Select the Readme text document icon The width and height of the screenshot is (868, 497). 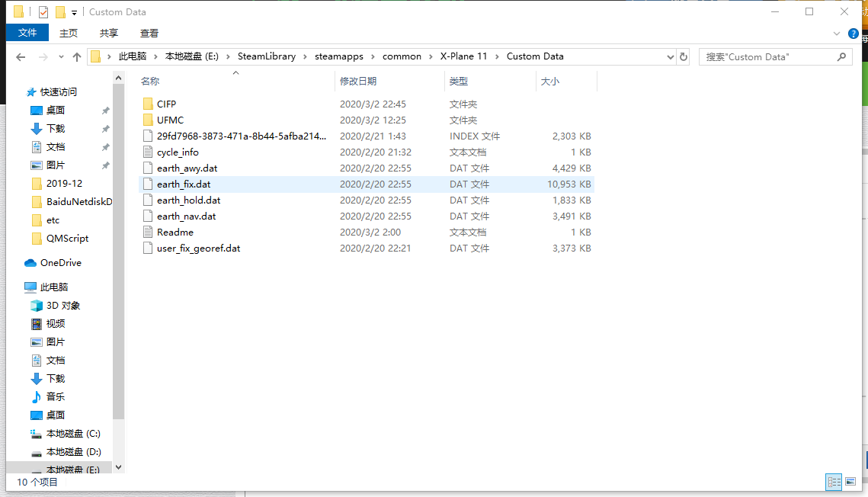(x=148, y=232)
